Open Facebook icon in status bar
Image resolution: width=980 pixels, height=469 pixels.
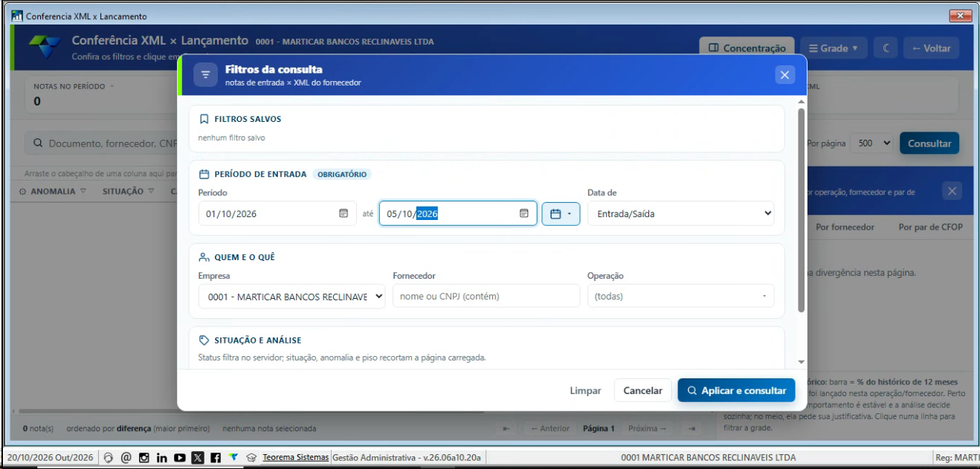pyautogui.click(x=216, y=458)
